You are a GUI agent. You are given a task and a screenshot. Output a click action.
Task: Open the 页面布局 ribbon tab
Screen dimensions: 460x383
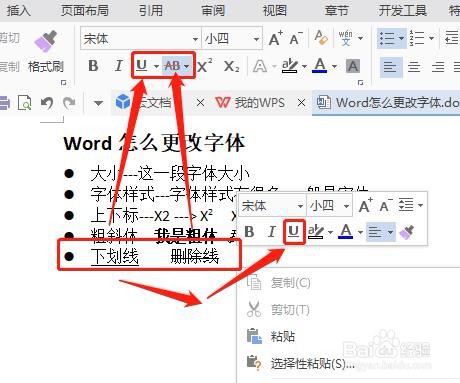[85, 10]
